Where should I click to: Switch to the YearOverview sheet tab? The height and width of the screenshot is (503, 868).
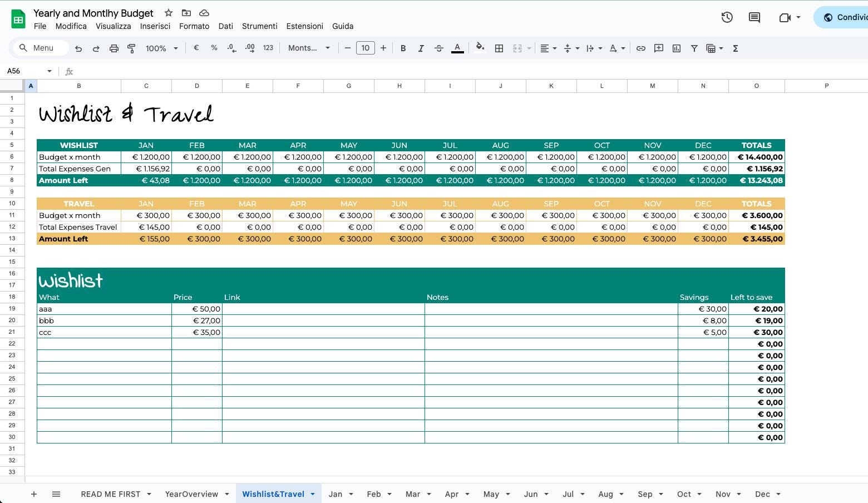191,494
